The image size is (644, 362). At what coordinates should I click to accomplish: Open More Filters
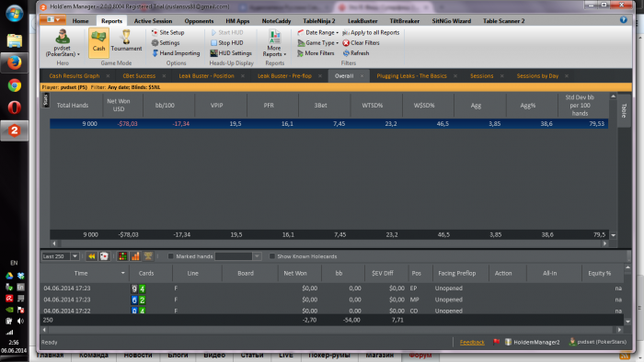pos(316,53)
